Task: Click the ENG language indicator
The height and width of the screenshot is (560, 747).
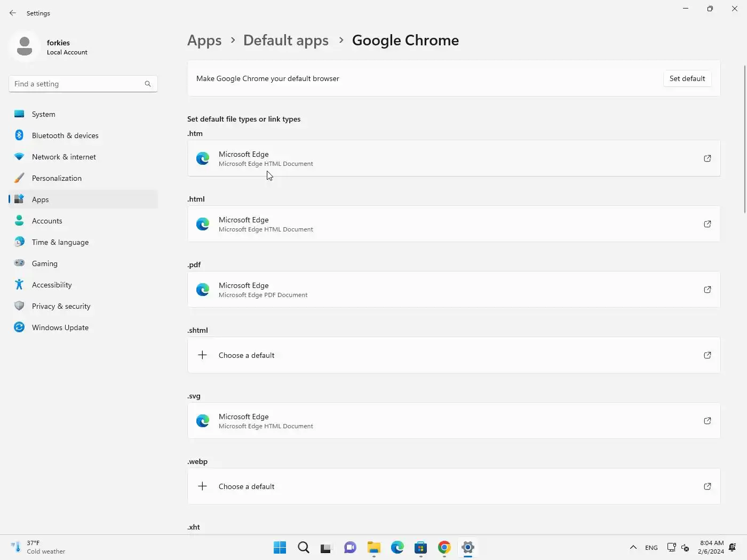Action: point(651,548)
